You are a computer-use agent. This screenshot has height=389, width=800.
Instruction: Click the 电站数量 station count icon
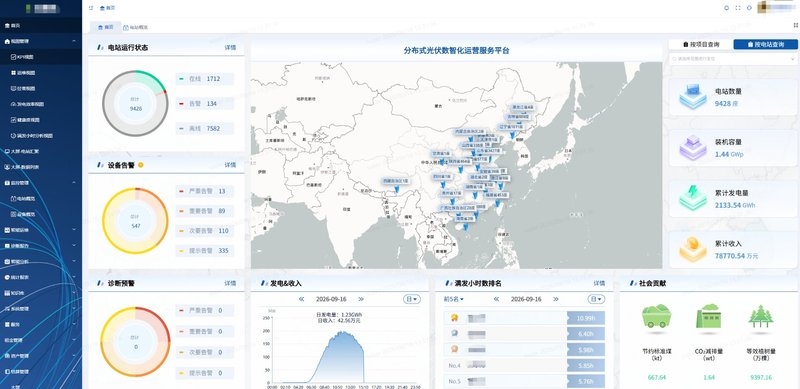point(693,96)
